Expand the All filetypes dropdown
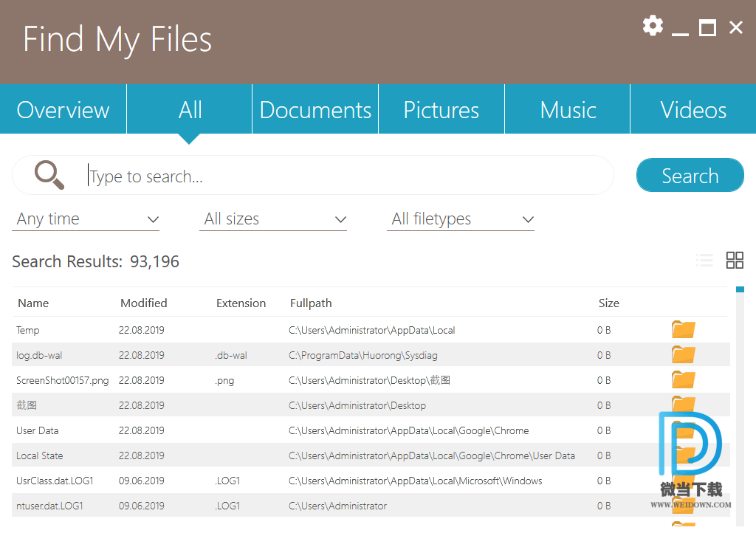This screenshot has width=756, height=533. [x=461, y=219]
